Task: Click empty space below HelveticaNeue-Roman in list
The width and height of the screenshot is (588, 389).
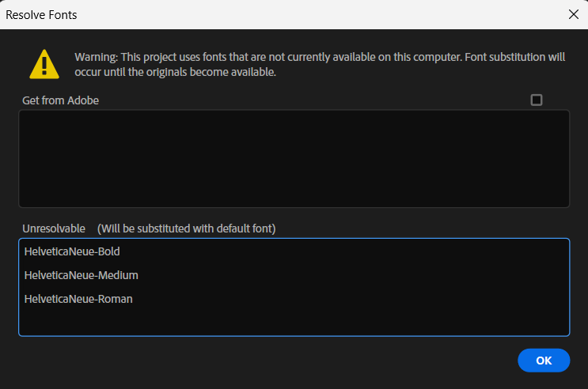Action: click(294, 321)
